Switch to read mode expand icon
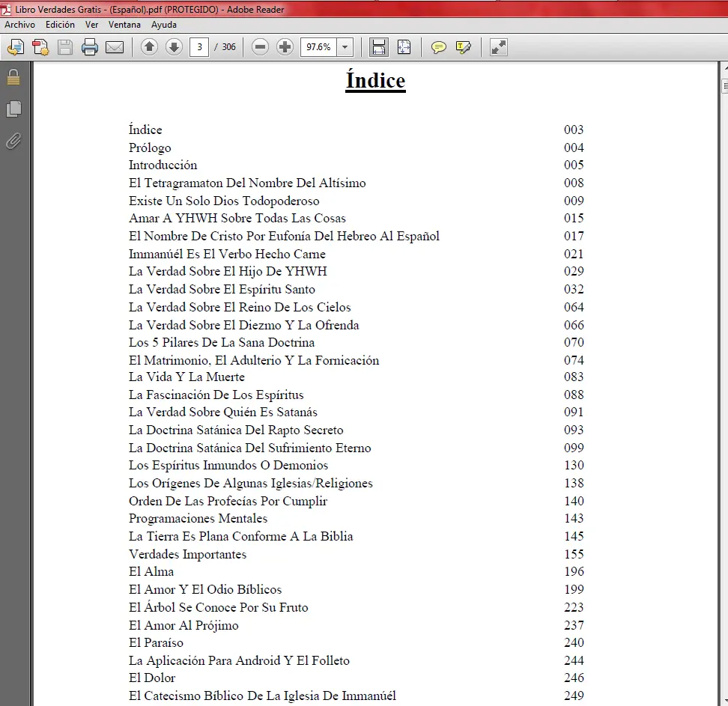The width and height of the screenshot is (728, 706). [499, 47]
